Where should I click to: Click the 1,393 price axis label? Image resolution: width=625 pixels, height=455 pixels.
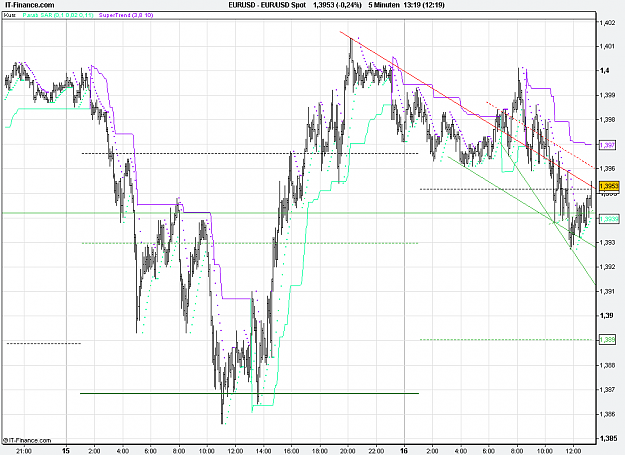click(607, 242)
